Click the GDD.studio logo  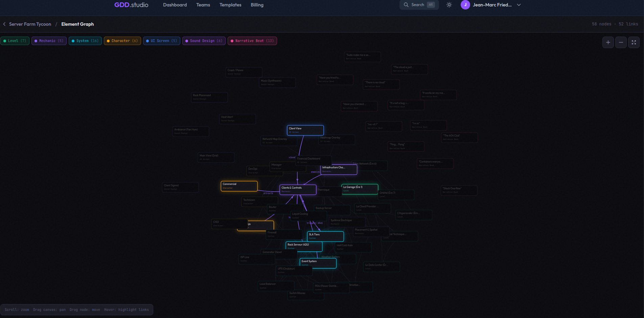131,5
